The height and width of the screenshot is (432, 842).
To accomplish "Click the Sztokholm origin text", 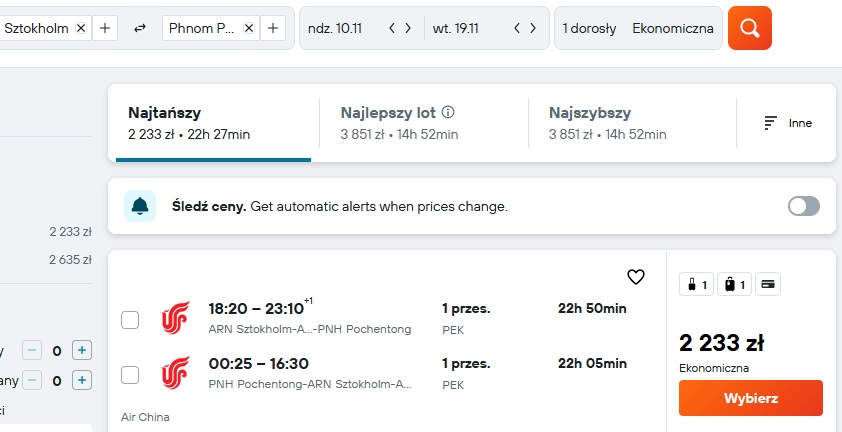I will tap(36, 28).
